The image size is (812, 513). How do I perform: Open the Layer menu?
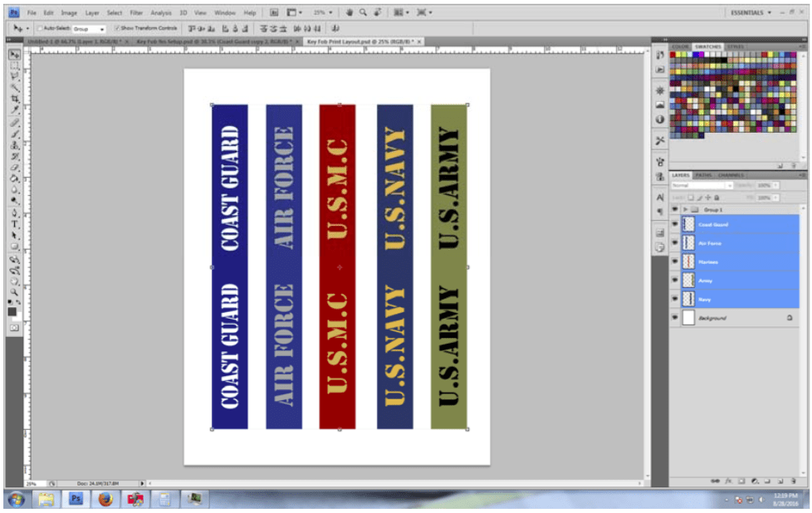click(91, 12)
